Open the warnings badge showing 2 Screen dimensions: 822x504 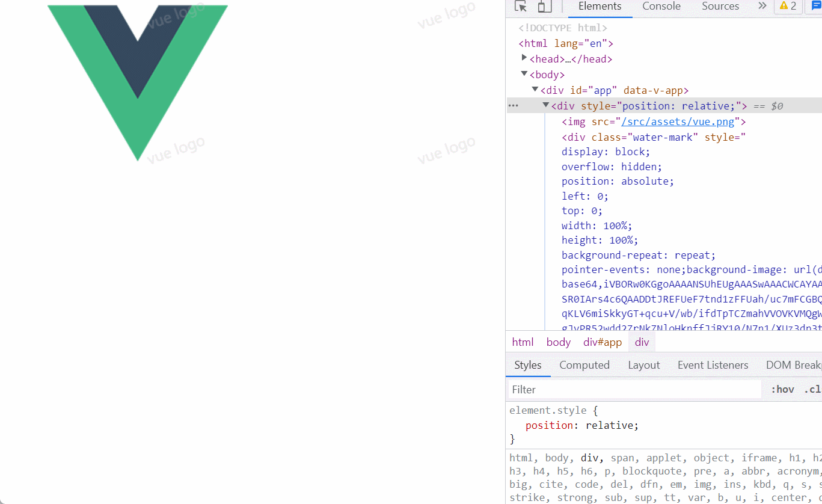pyautogui.click(x=788, y=6)
